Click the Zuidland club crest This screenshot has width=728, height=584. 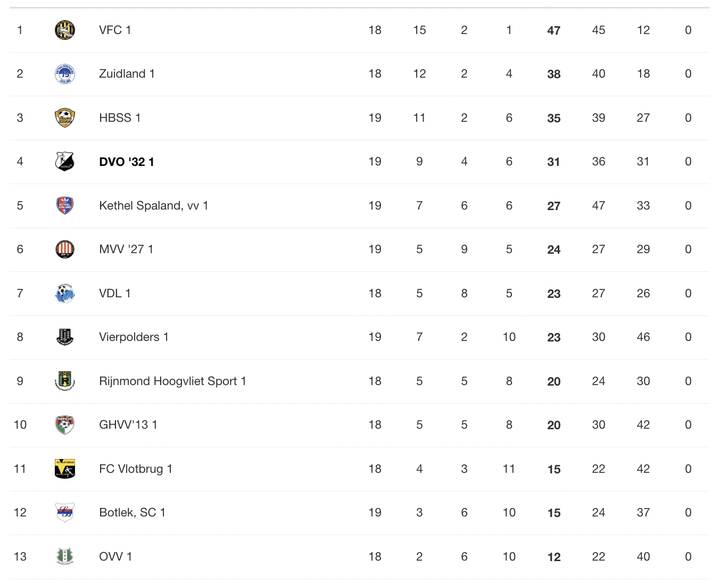[65, 74]
